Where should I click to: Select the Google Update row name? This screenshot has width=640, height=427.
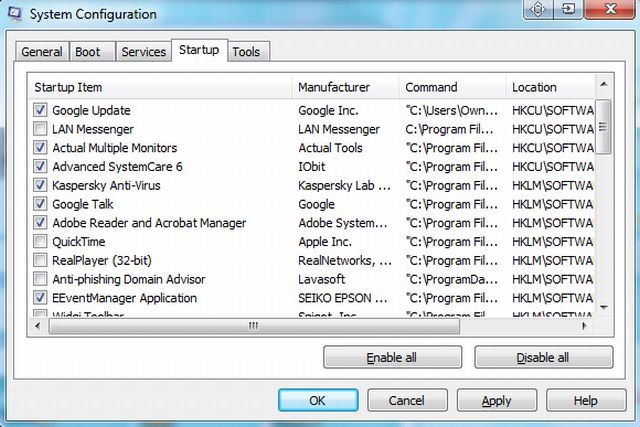(x=91, y=110)
